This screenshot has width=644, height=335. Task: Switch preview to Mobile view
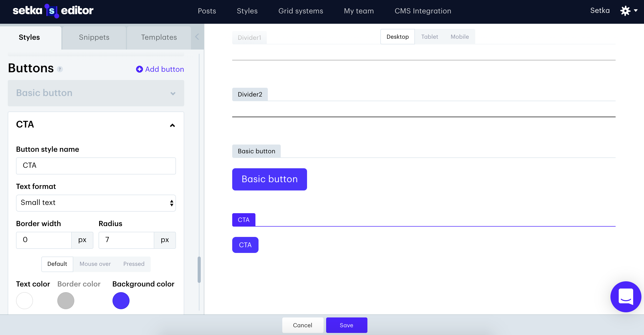tap(460, 37)
